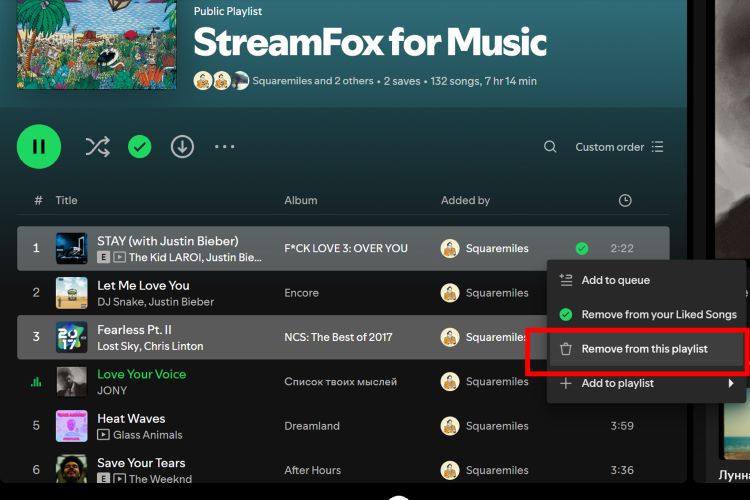Click the playing Love Your Voice title

142,374
